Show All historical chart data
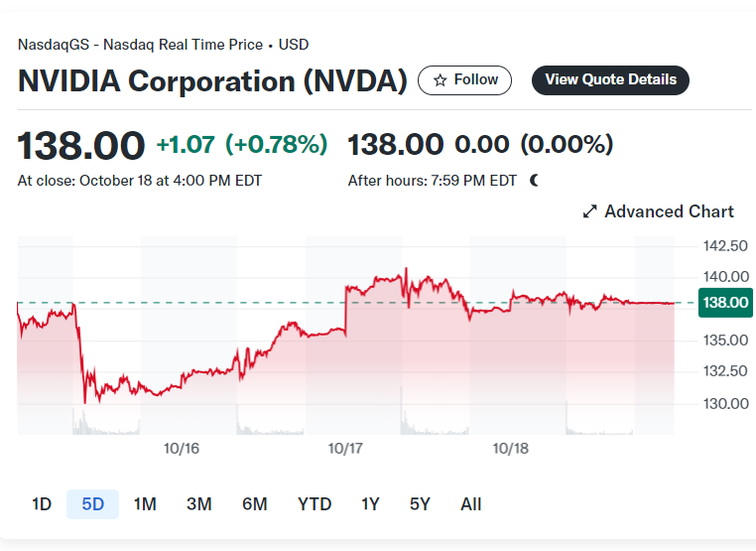The height and width of the screenshot is (551, 756). 471,504
